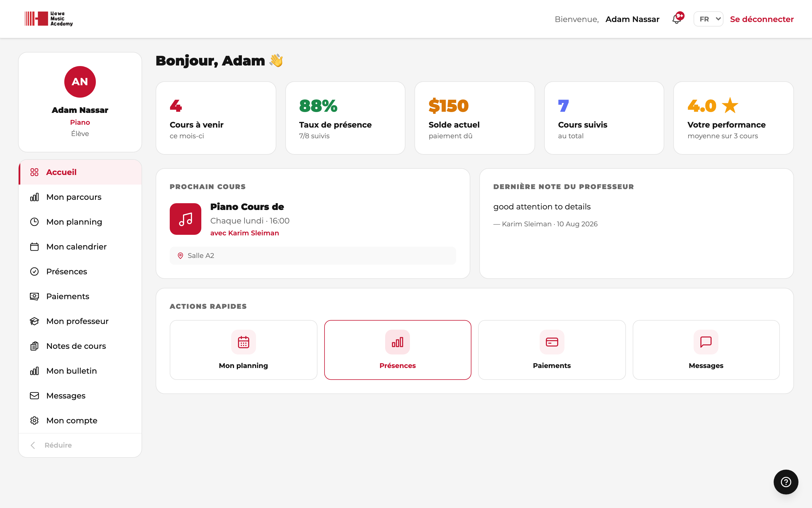Click the Salle A2 location row
The height and width of the screenshot is (508, 812).
click(313, 256)
